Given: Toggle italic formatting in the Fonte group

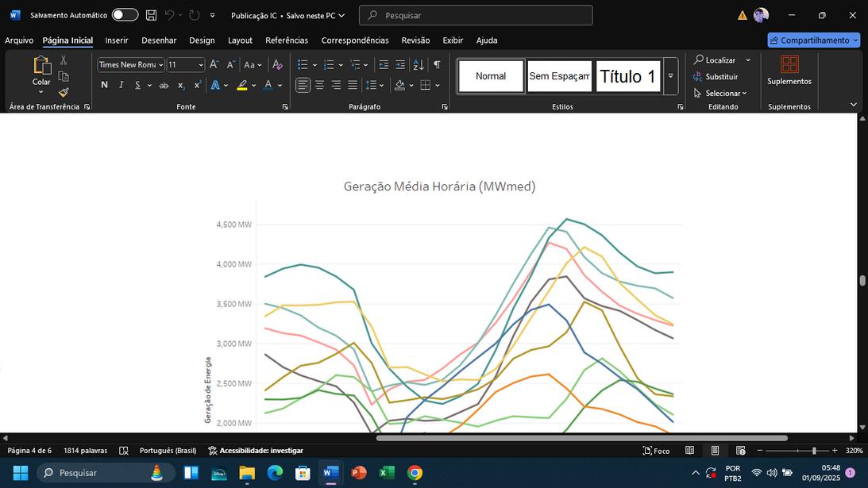Looking at the screenshot, I should (x=121, y=85).
